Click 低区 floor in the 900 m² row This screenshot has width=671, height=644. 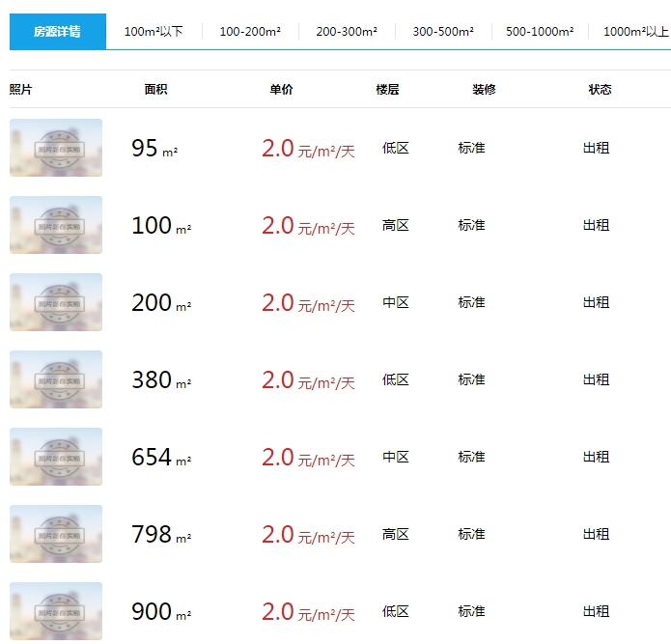tap(396, 611)
